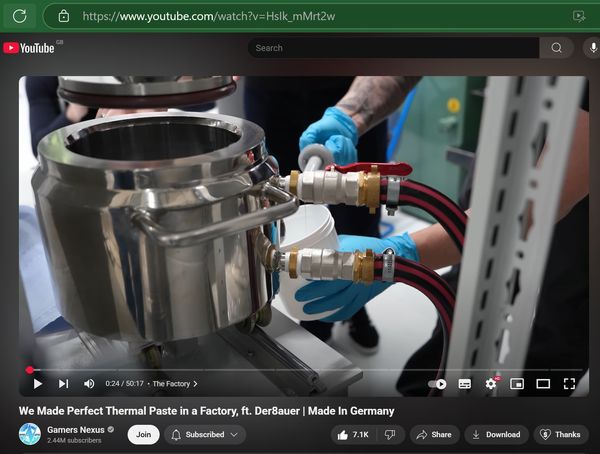600x454 pixels.
Task: Skip to the next video
Action: 63,384
